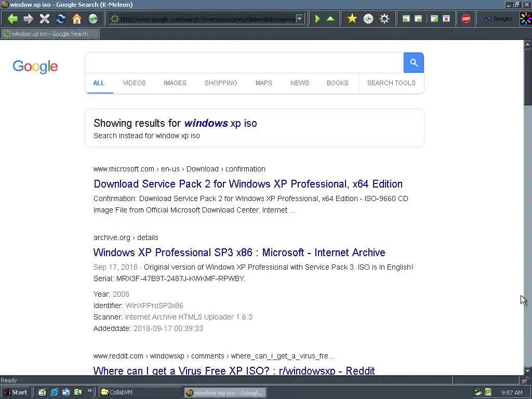
Task: Open the home page via house icon
Action: point(77,19)
